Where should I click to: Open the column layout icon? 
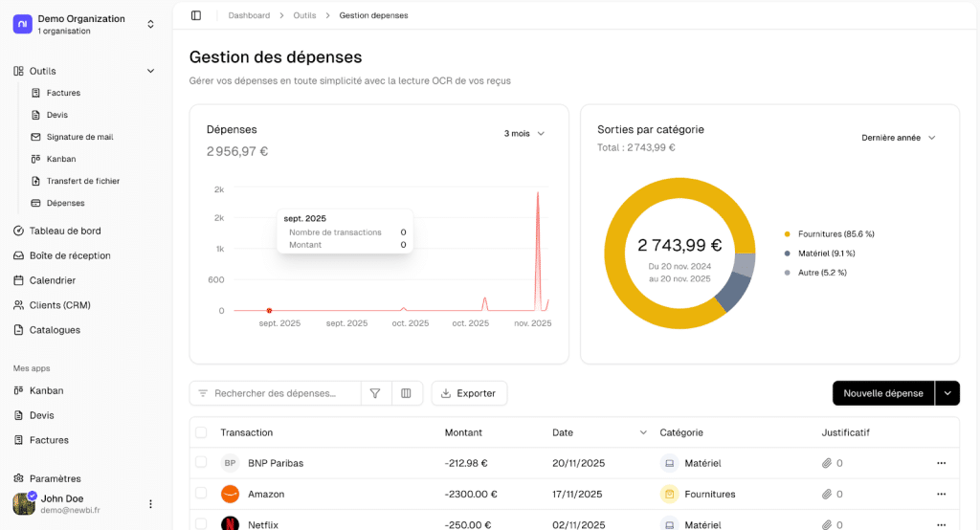(x=406, y=393)
